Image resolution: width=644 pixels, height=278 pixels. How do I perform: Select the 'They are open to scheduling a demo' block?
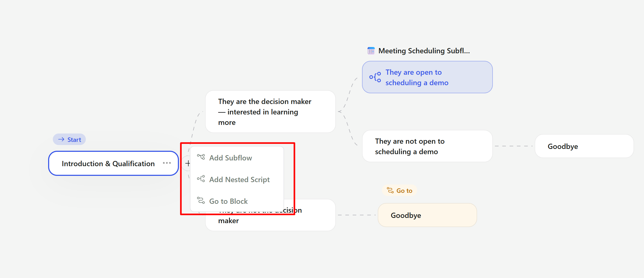pyautogui.click(x=427, y=77)
